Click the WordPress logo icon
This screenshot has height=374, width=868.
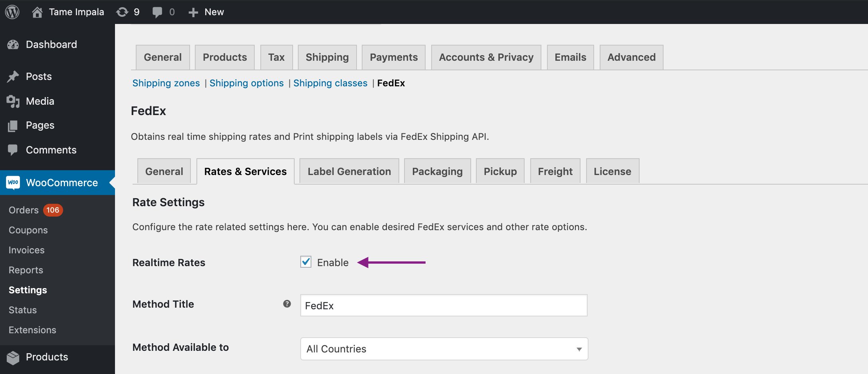click(12, 12)
